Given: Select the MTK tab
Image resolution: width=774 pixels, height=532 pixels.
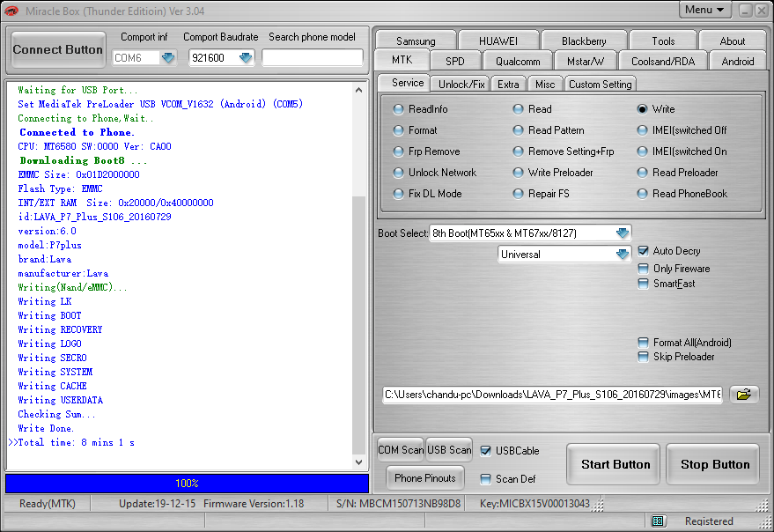Looking at the screenshot, I should pos(402,60).
